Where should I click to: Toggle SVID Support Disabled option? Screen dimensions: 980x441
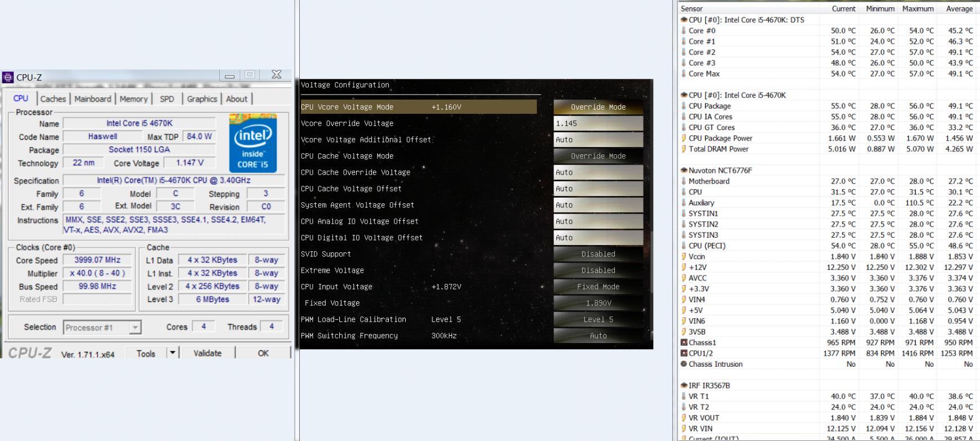click(598, 254)
